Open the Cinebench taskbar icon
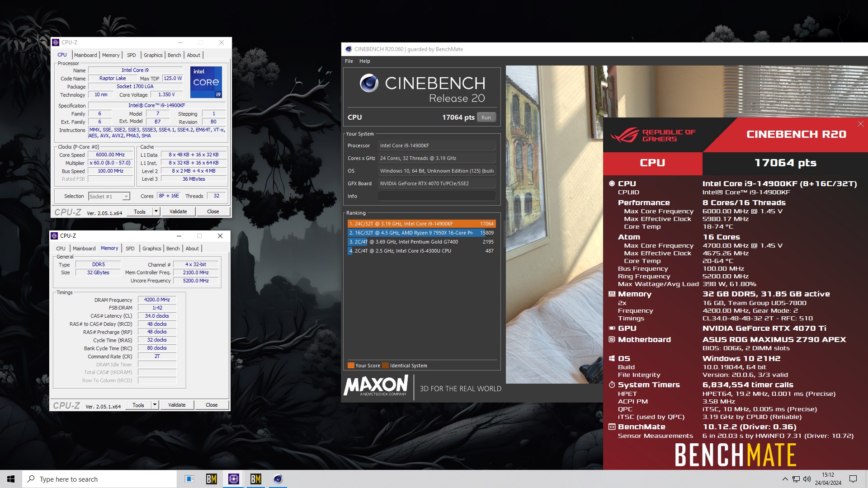Image resolution: width=868 pixels, height=488 pixels. [x=278, y=479]
